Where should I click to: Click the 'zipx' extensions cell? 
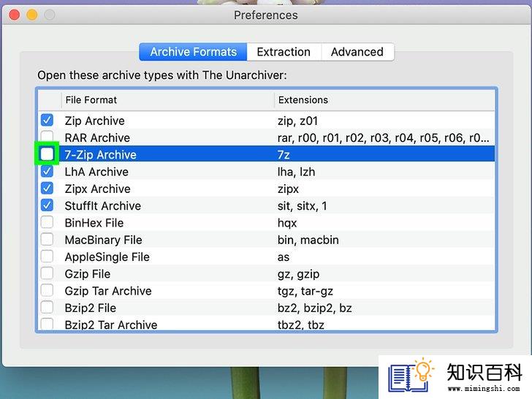[x=288, y=189]
